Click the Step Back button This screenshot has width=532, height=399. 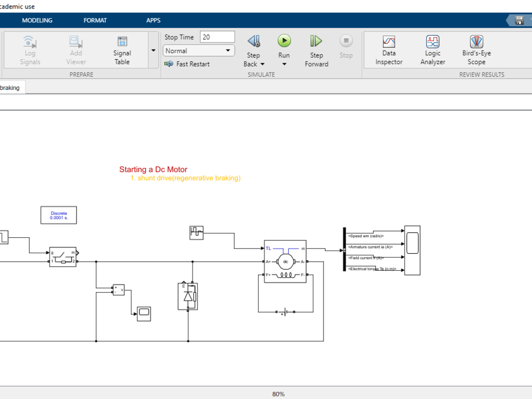tap(254, 41)
